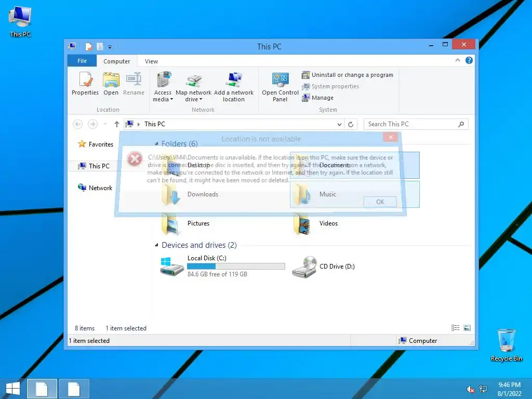Open the Map network drive dropdown
Viewport: 532px width, 399px height.
coord(193,87)
